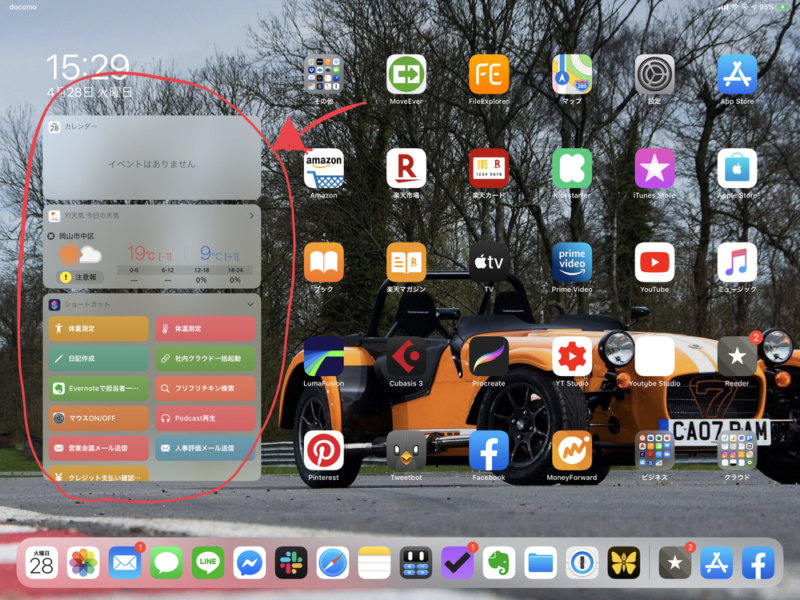This screenshot has width=800, height=600.
Task: Open Facebook app on home screen grid
Action: click(489, 451)
